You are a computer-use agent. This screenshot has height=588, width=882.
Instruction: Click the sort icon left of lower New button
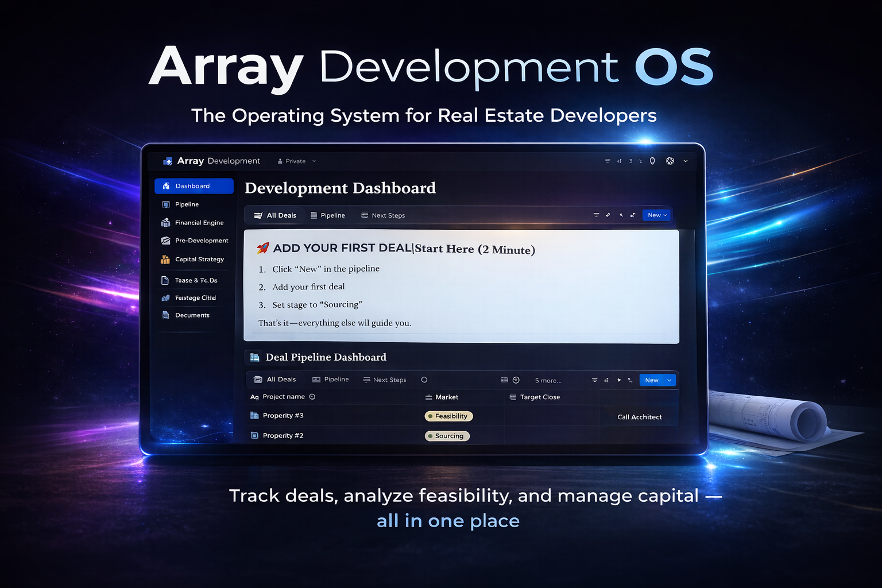[630, 380]
